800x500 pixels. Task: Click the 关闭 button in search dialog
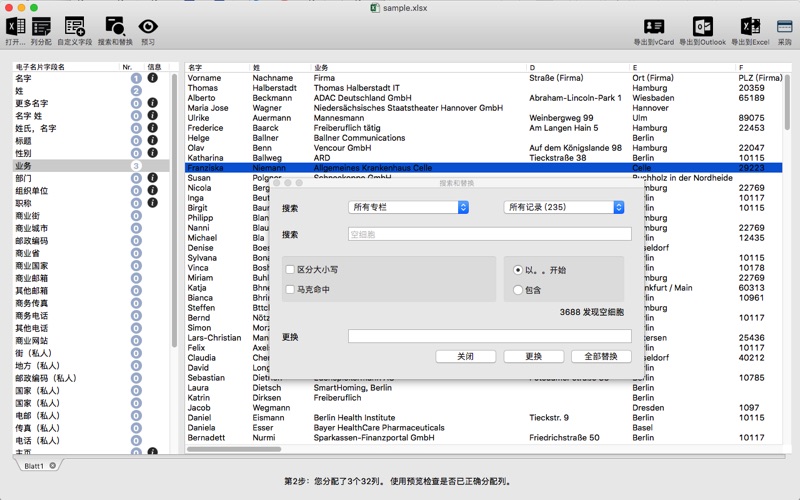(x=465, y=356)
